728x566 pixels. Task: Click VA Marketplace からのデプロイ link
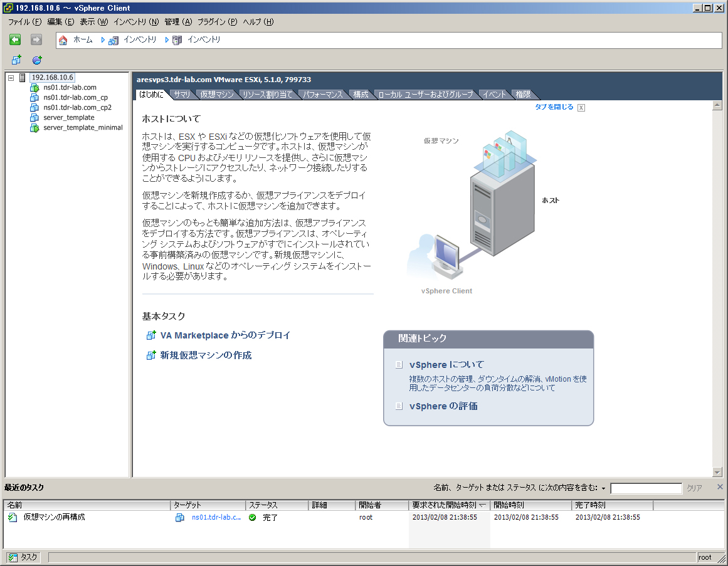[225, 335]
